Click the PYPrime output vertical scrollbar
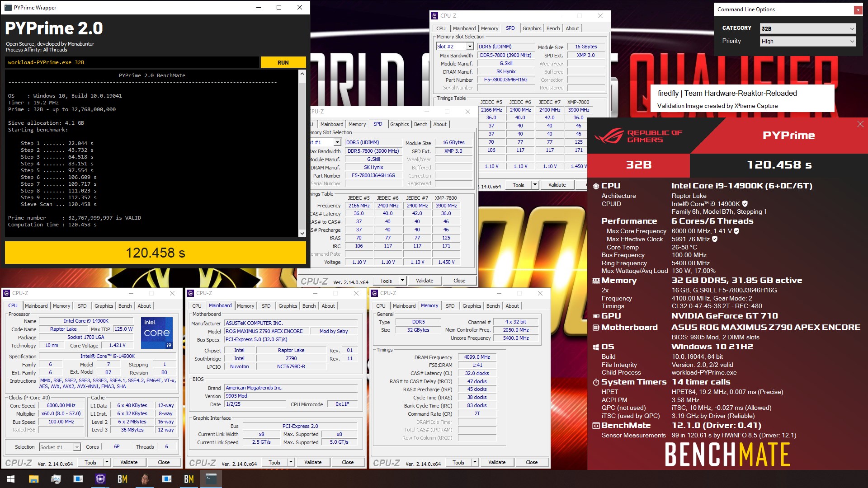 [302, 154]
